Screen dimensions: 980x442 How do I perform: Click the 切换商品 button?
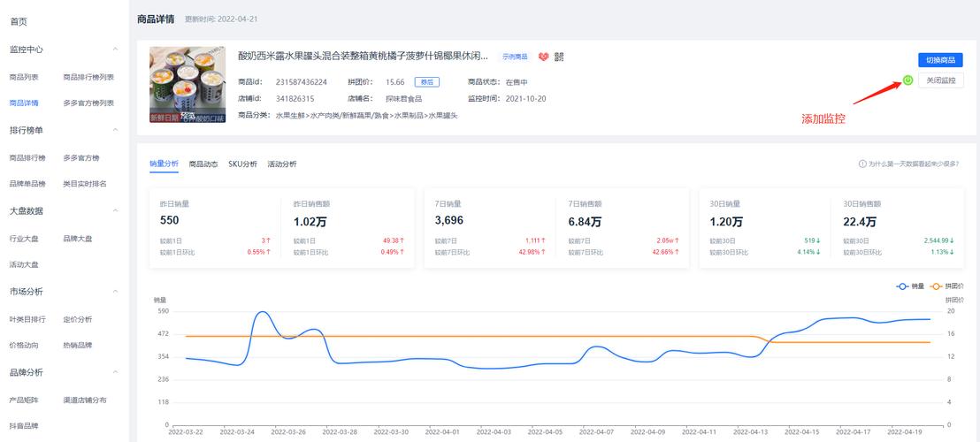pos(940,60)
